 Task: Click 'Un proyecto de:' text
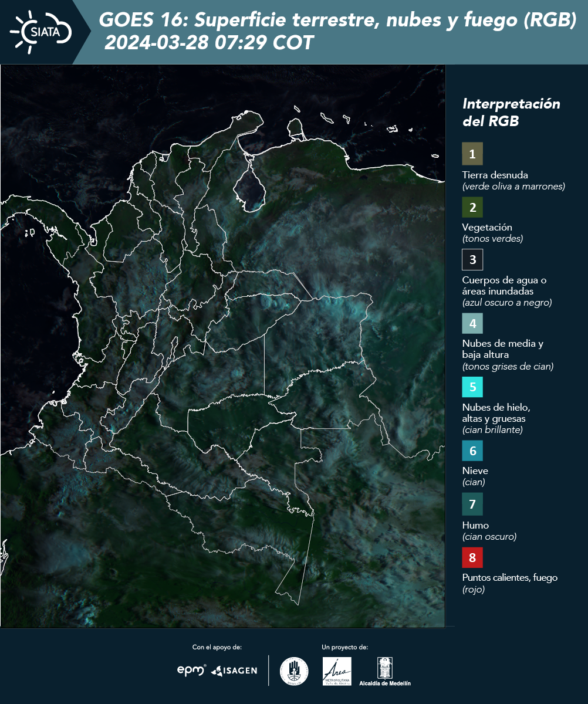[x=344, y=647]
